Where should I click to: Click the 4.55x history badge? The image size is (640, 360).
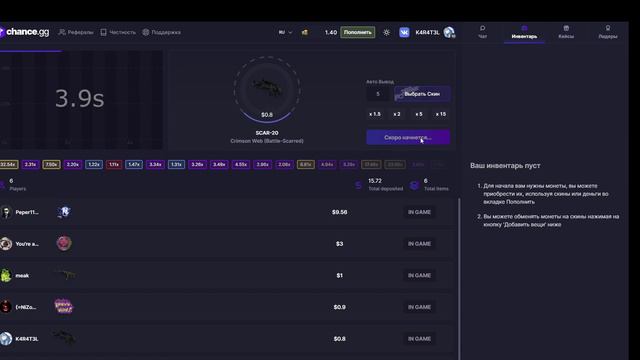(240, 164)
